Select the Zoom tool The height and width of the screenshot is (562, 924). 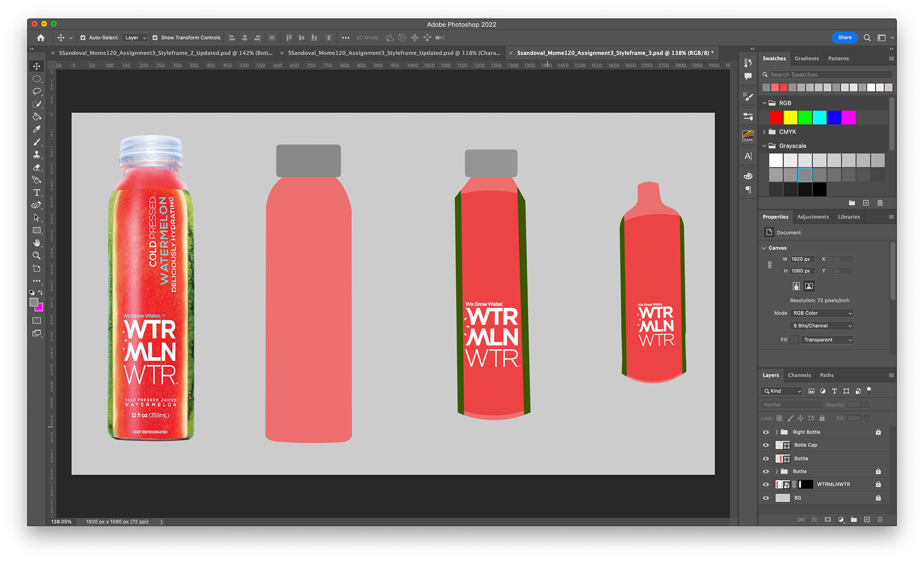click(x=37, y=255)
